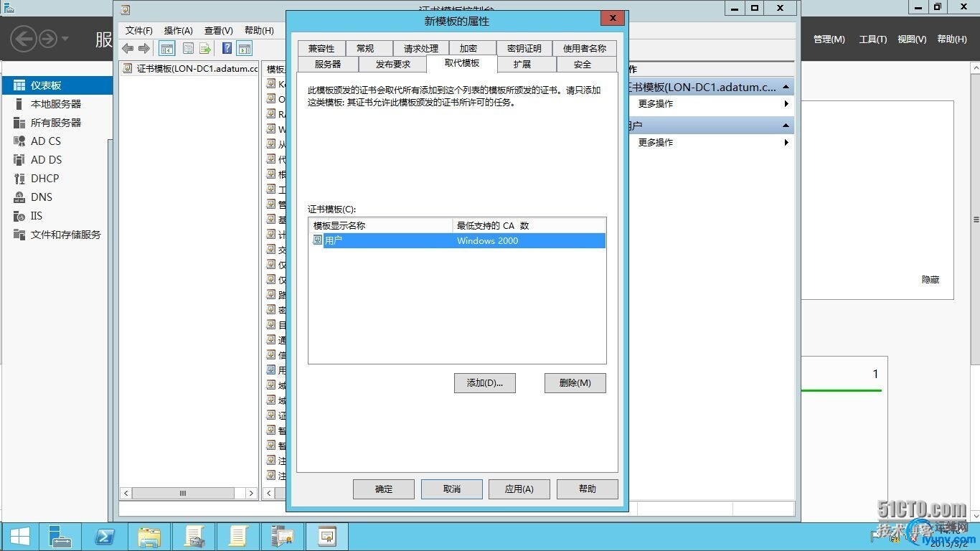Select the 证书模板(LON-DC1.adatum.com) tree node

pyautogui.click(x=191, y=69)
